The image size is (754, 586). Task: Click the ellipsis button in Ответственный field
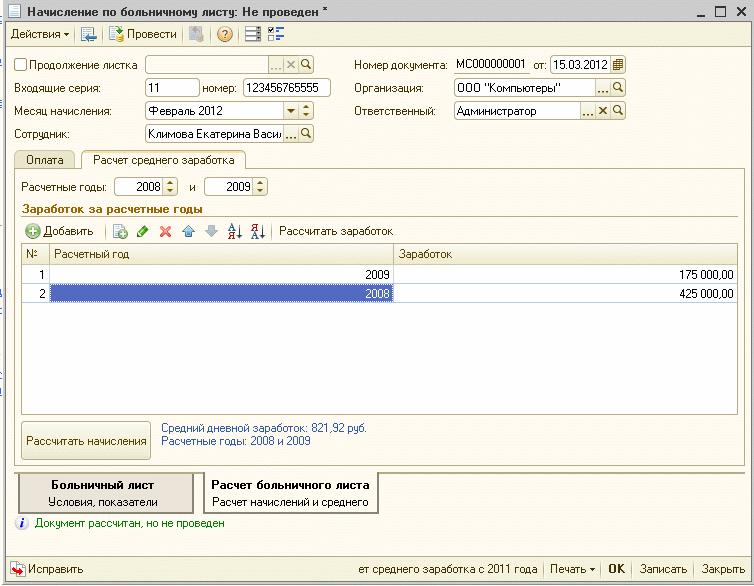pos(588,111)
